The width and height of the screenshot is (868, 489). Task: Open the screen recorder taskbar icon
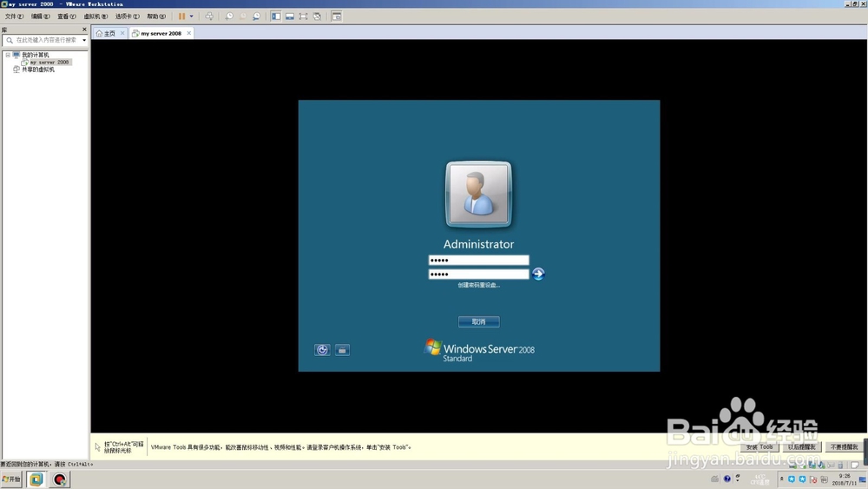point(59,479)
